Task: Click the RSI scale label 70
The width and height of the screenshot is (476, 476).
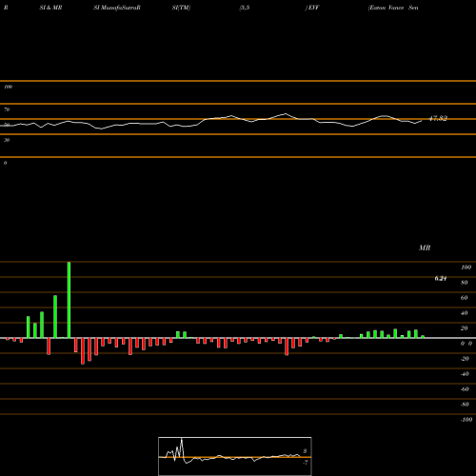Action: coord(7,109)
